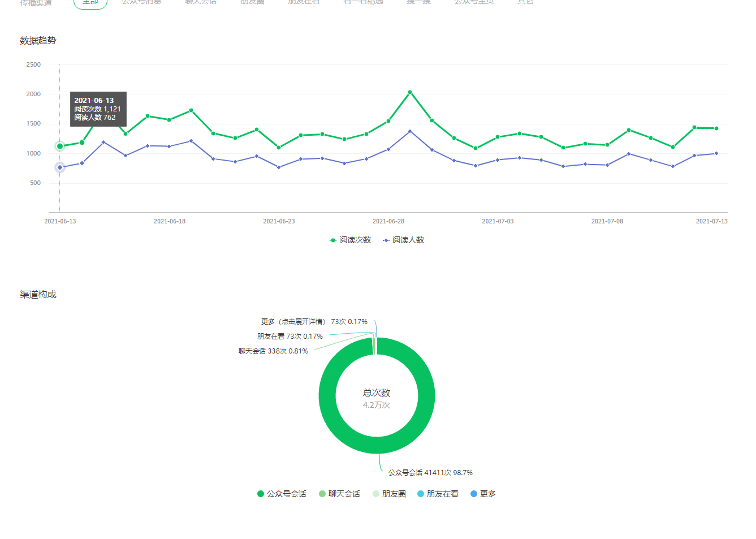
Task: Open the 公众号主页 channel tab
Action: (x=474, y=2)
